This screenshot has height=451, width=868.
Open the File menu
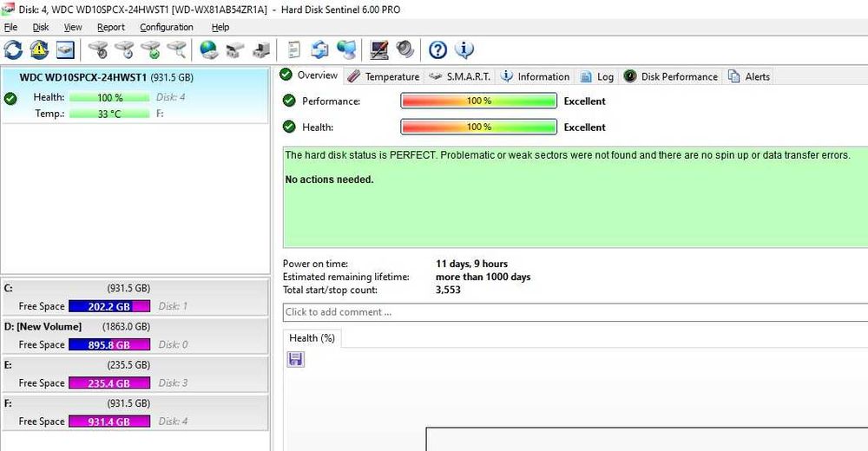[10, 27]
